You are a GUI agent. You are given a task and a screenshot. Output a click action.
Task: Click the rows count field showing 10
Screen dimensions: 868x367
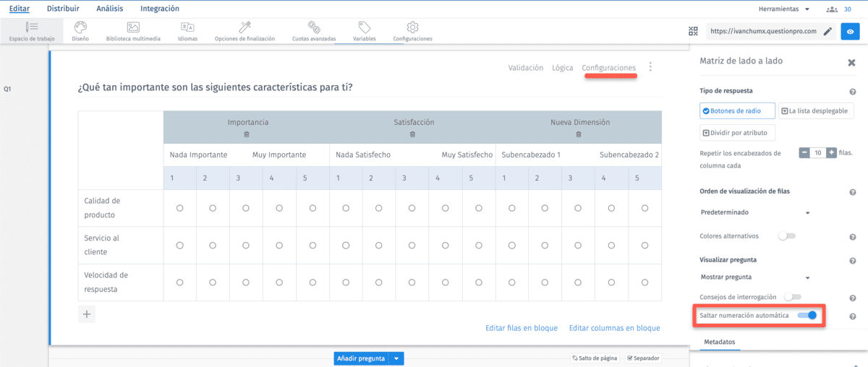click(x=817, y=152)
